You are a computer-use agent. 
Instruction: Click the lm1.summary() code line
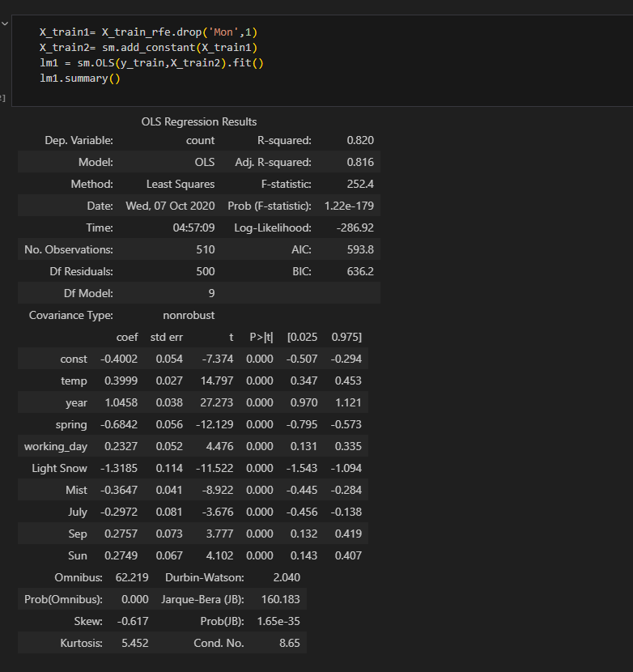[x=79, y=79]
